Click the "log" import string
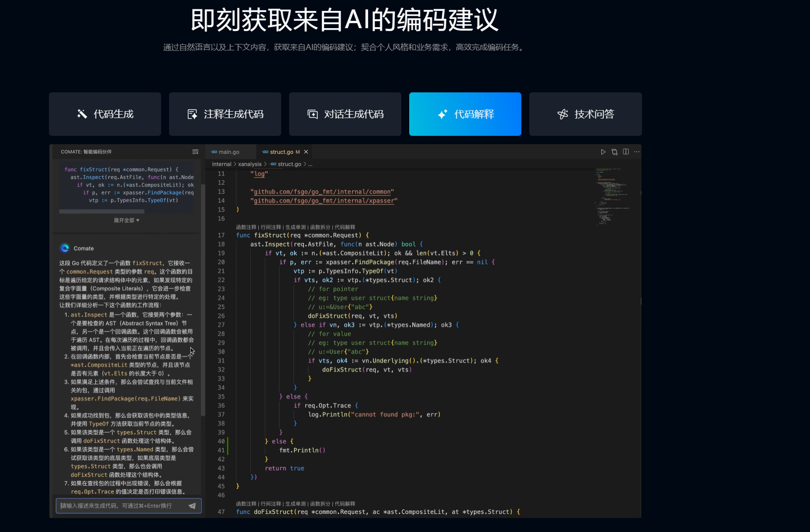Viewport: 810px width, 532px height. tap(259, 174)
